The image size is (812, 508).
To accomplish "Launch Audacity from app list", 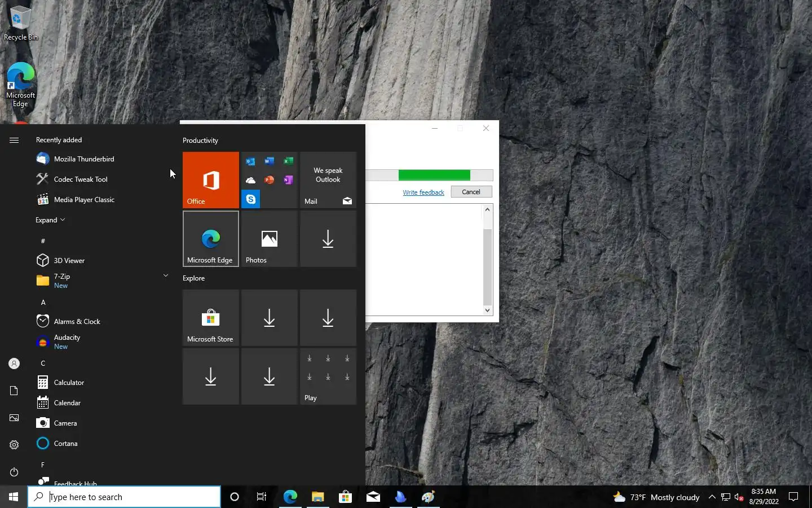I will click(x=101, y=342).
